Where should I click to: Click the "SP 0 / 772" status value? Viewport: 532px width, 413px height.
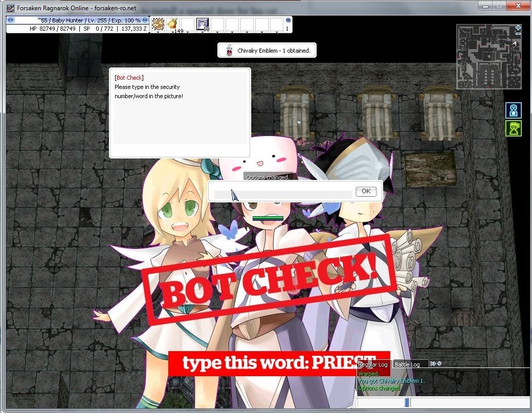pyautogui.click(x=98, y=29)
